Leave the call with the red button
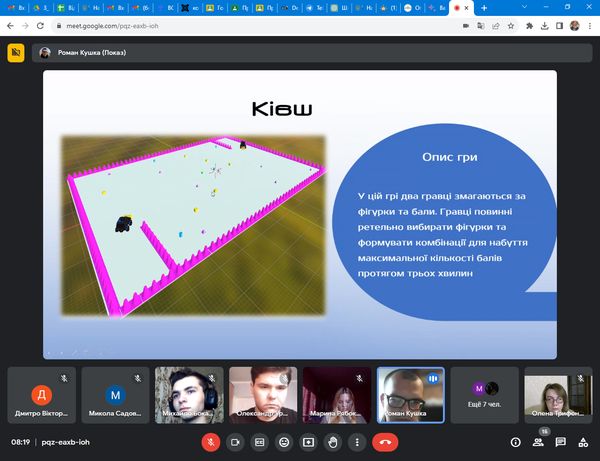Screen dimensions: 600x461 [385, 441]
